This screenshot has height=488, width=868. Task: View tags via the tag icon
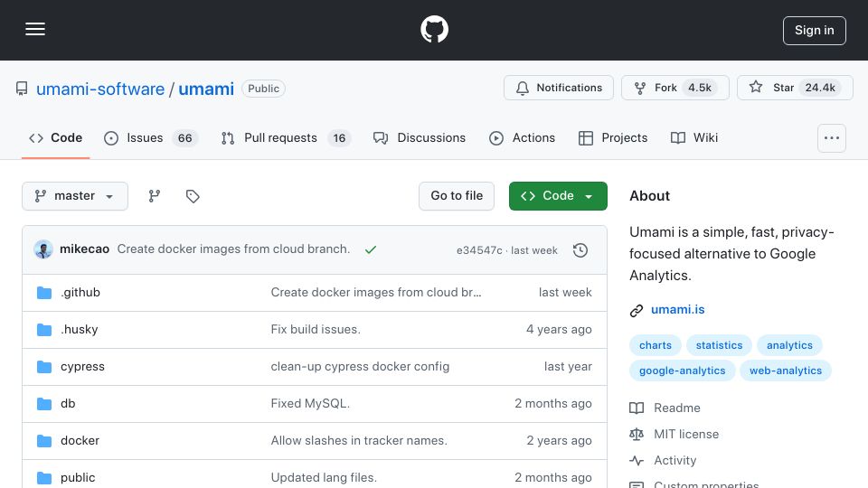pyautogui.click(x=193, y=196)
